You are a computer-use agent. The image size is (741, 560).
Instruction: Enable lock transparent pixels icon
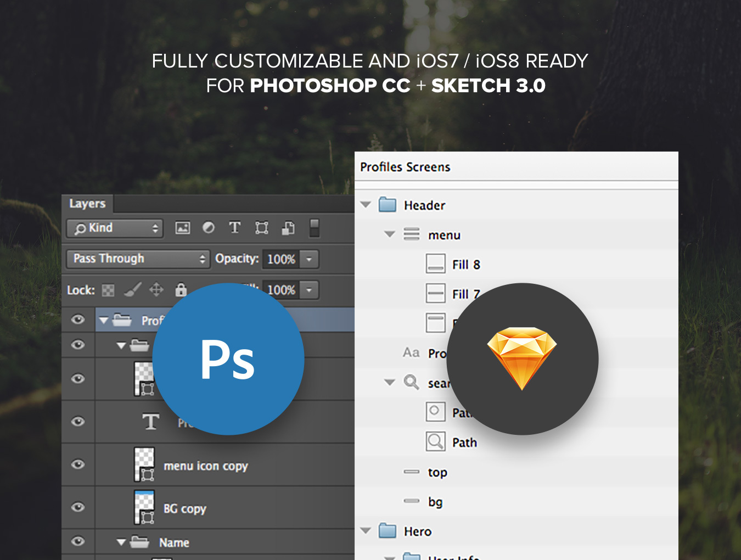click(x=109, y=290)
